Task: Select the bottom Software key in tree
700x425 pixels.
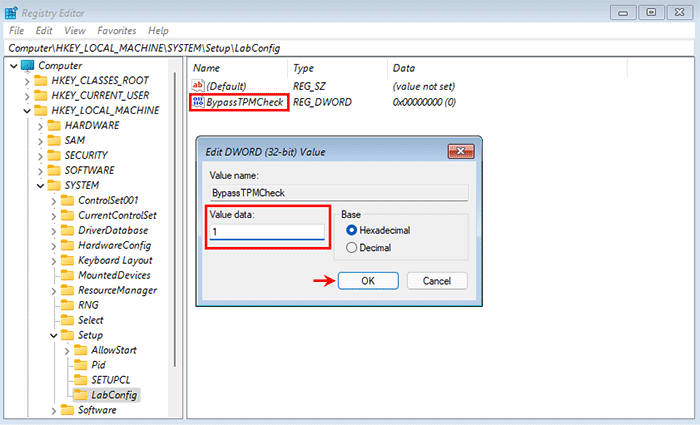Action: (97, 410)
